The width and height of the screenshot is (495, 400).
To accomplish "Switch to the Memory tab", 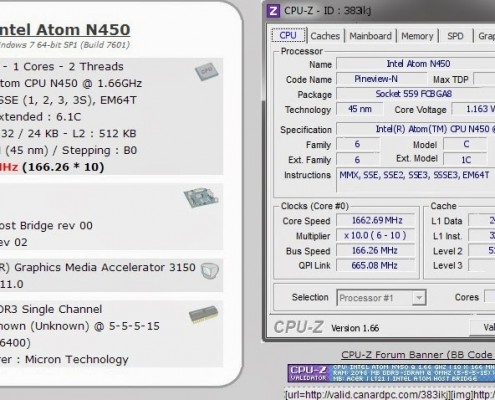I will [417, 36].
